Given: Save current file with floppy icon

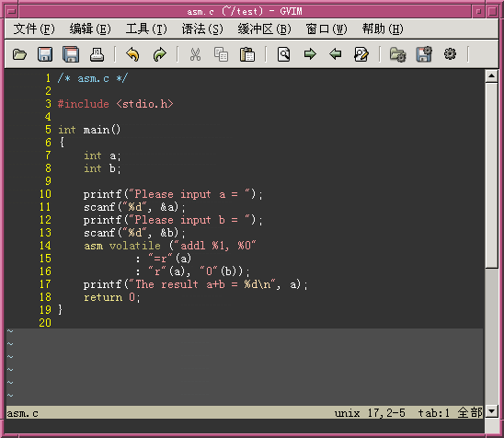Looking at the screenshot, I should [x=45, y=54].
